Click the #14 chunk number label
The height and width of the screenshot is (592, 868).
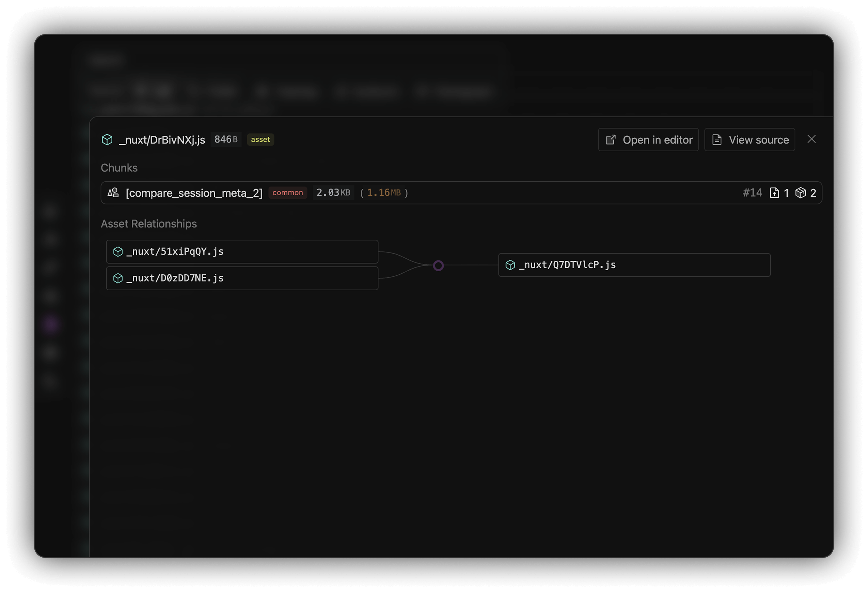click(x=752, y=193)
